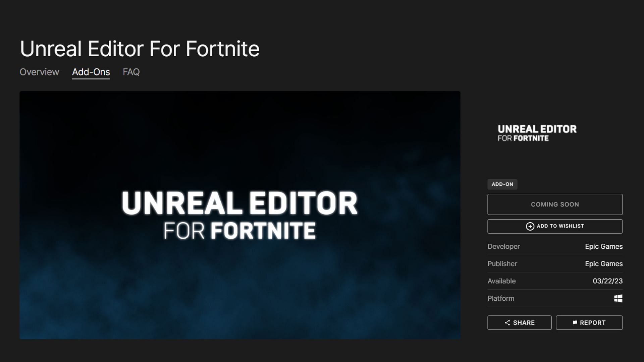Click the Platform label
The width and height of the screenshot is (644, 362).
[x=500, y=298]
